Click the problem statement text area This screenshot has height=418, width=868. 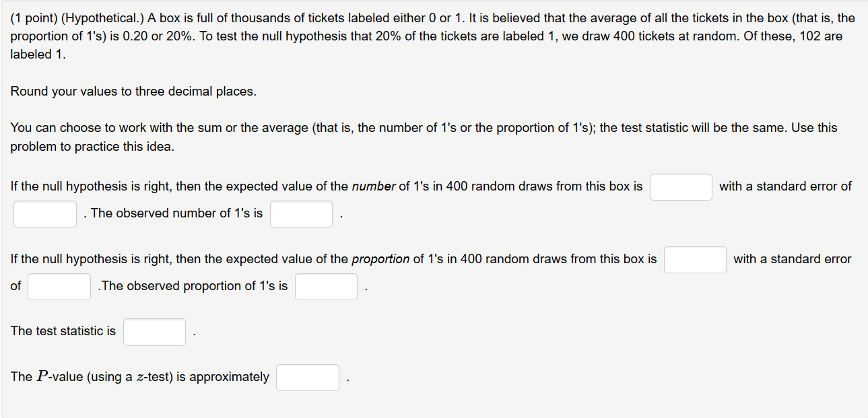pyautogui.click(x=431, y=36)
